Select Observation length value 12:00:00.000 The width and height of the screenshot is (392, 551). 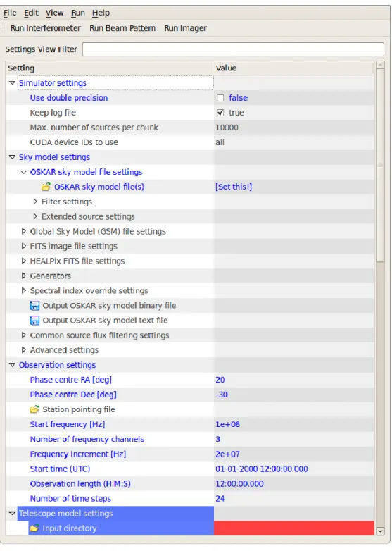[x=239, y=484]
